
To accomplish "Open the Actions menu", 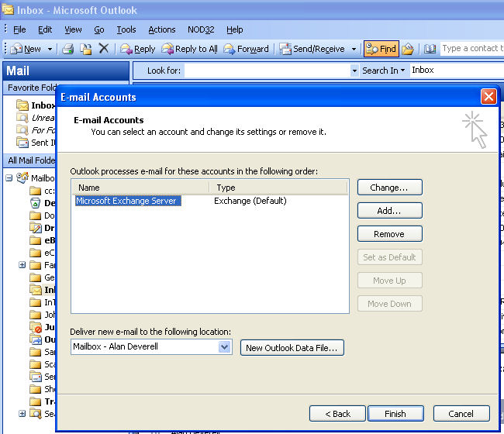I will (x=162, y=29).
